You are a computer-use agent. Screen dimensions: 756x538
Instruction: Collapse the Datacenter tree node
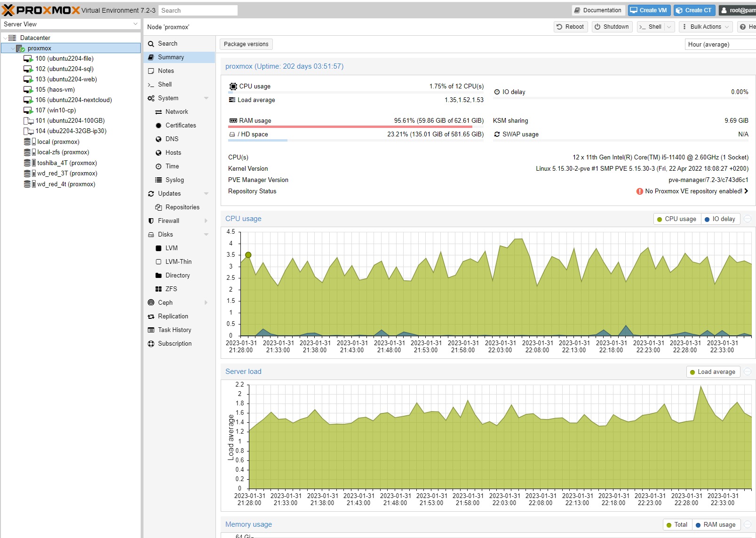click(5, 38)
